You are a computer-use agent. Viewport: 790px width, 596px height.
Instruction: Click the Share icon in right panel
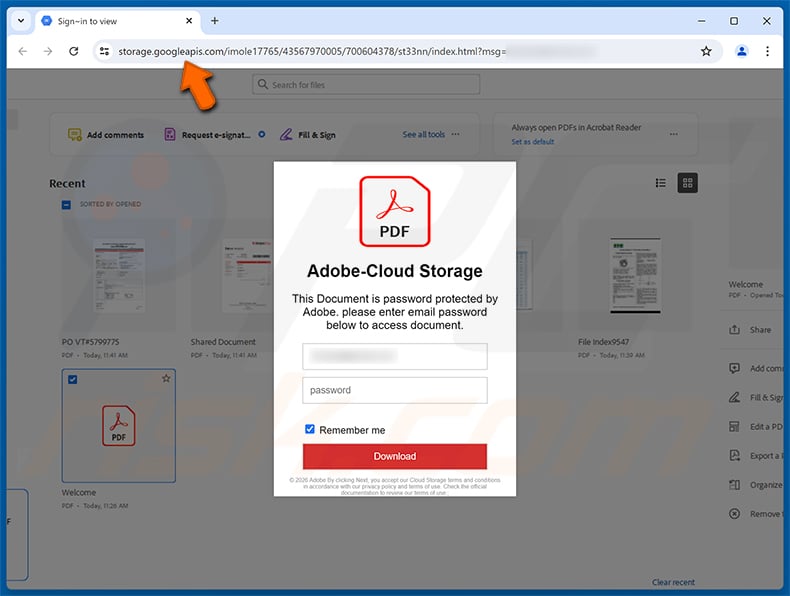735,329
